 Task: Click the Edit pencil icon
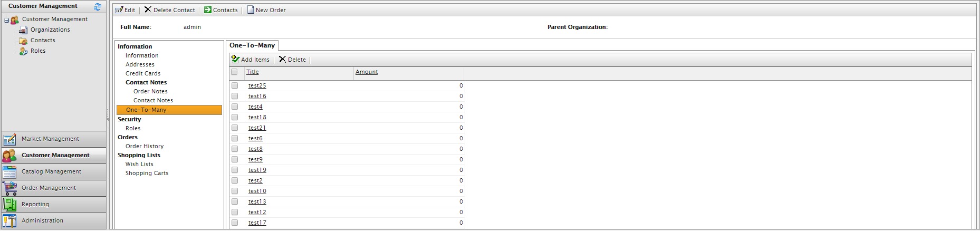coord(119,10)
